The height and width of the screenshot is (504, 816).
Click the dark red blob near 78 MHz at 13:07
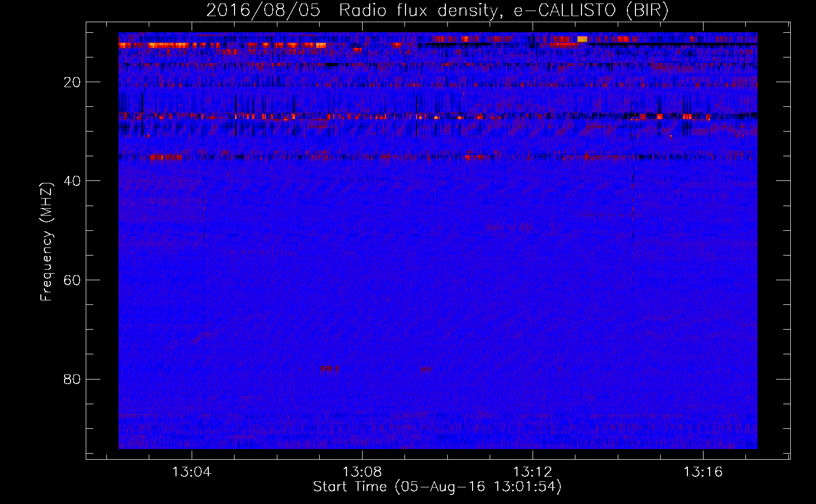329,368
